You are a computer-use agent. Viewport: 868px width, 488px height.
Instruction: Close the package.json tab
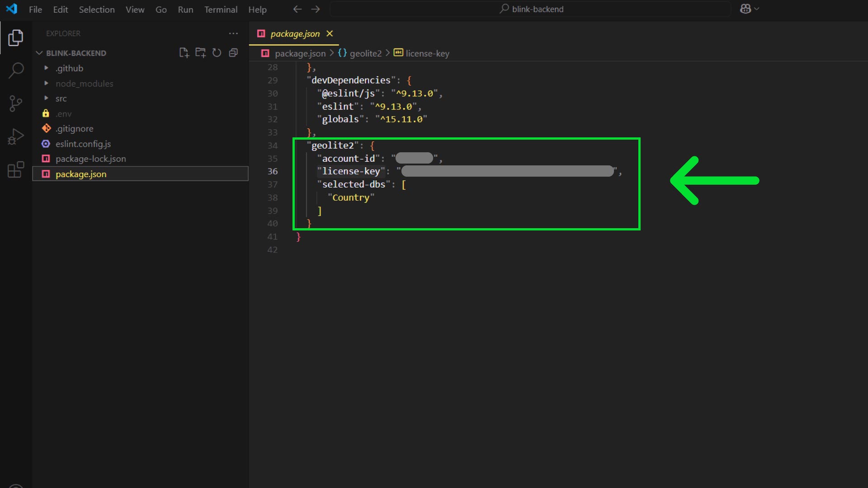pyautogui.click(x=330, y=33)
